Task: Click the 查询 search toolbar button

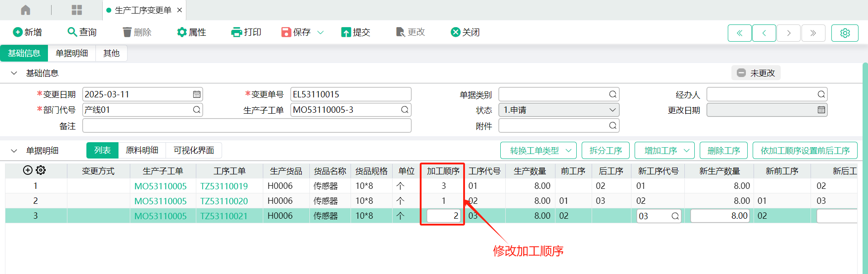Action: tap(82, 32)
